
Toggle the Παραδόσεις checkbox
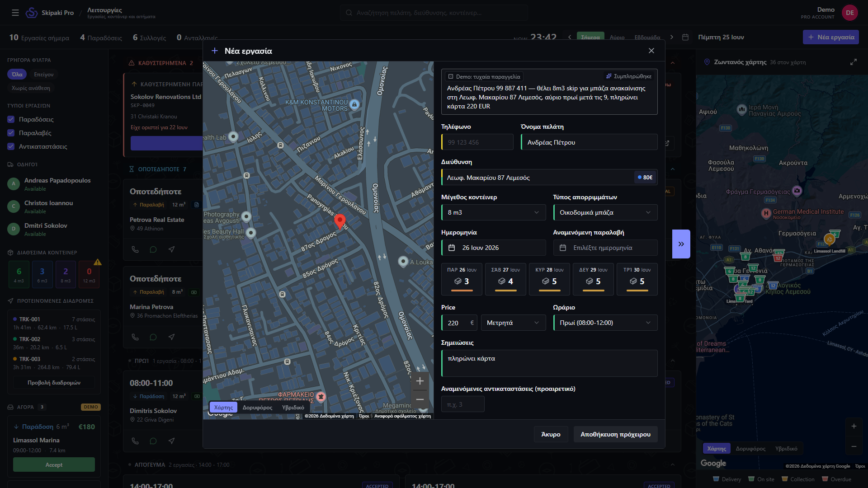tap(11, 119)
